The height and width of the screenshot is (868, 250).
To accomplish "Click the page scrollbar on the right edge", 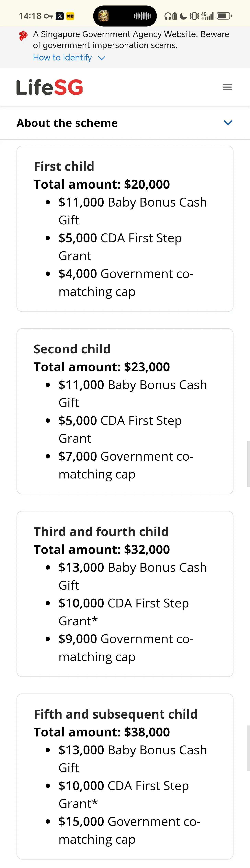I will (x=248, y=464).
